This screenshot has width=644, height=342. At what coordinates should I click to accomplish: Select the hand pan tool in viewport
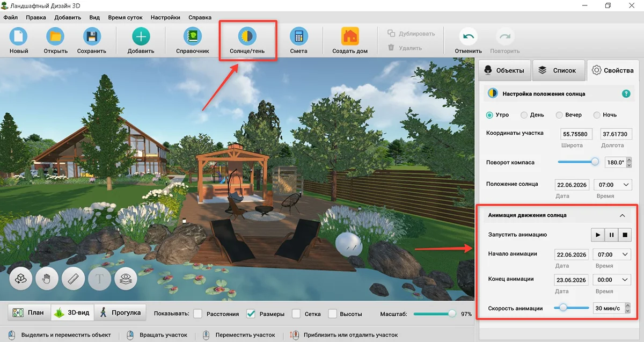pos(47,279)
